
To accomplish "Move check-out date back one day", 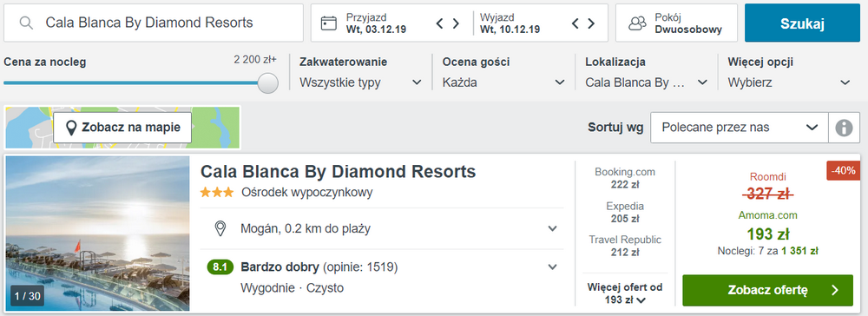I will 575,23.
